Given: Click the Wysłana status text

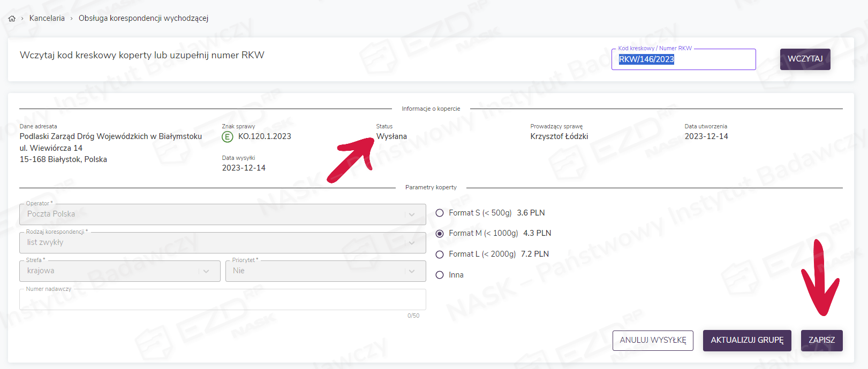Looking at the screenshot, I should (391, 136).
